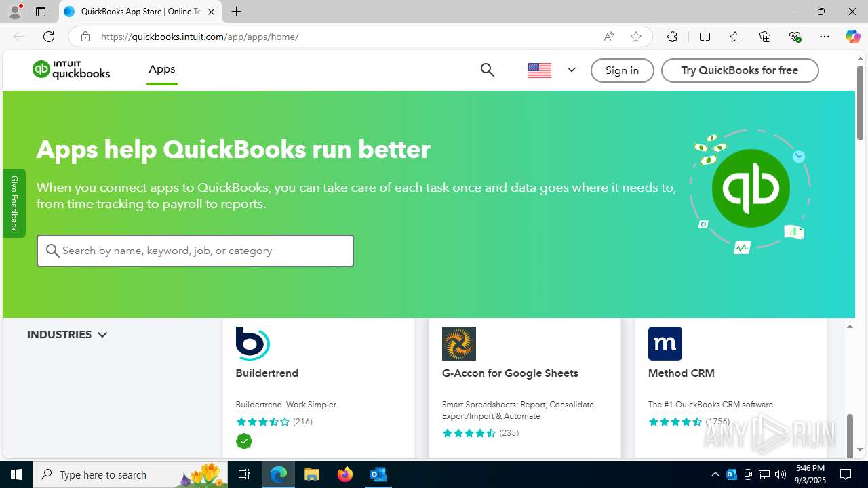Open the Collections icon
This screenshot has width=868, height=488.
[x=765, y=37]
